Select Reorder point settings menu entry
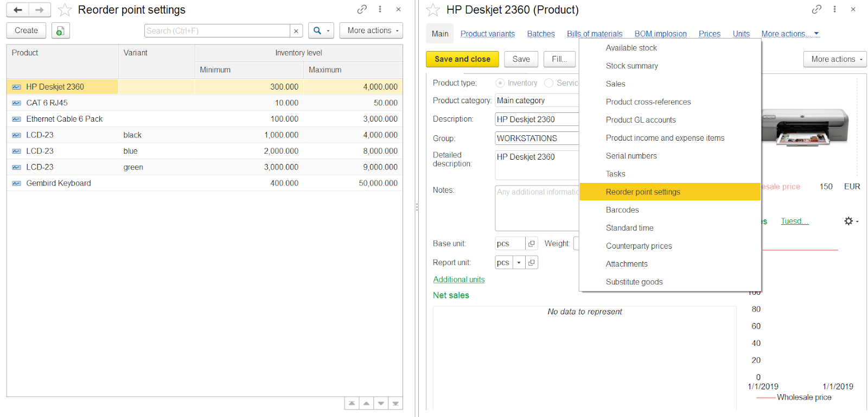 (x=670, y=192)
